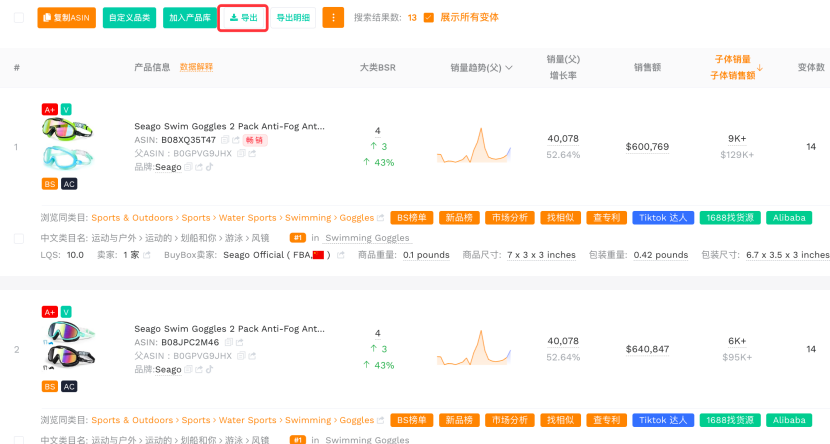Image resolution: width=830 pixels, height=444 pixels.
Task: Click the 子体销售额 column header
Action: click(733, 76)
